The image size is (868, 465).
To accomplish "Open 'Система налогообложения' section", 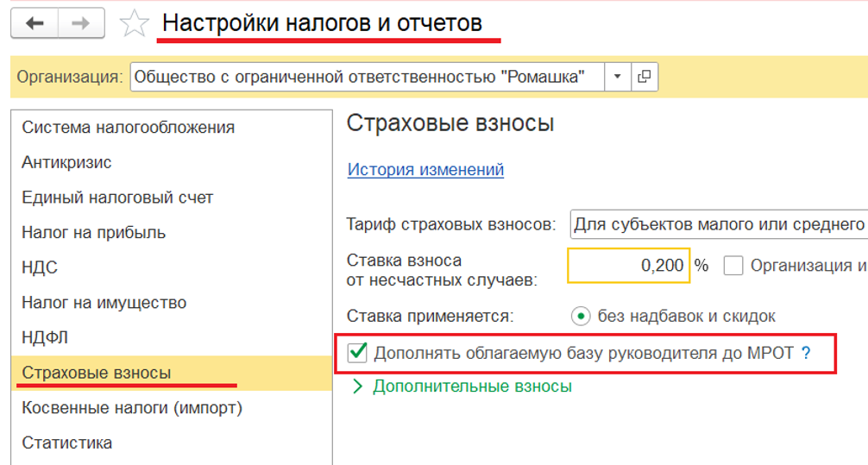I will click(128, 128).
